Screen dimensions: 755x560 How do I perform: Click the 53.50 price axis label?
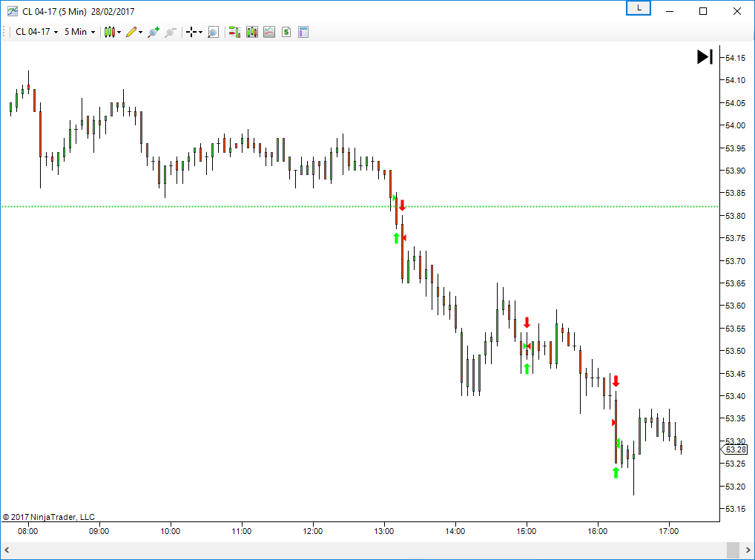pyautogui.click(x=735, y=351)
